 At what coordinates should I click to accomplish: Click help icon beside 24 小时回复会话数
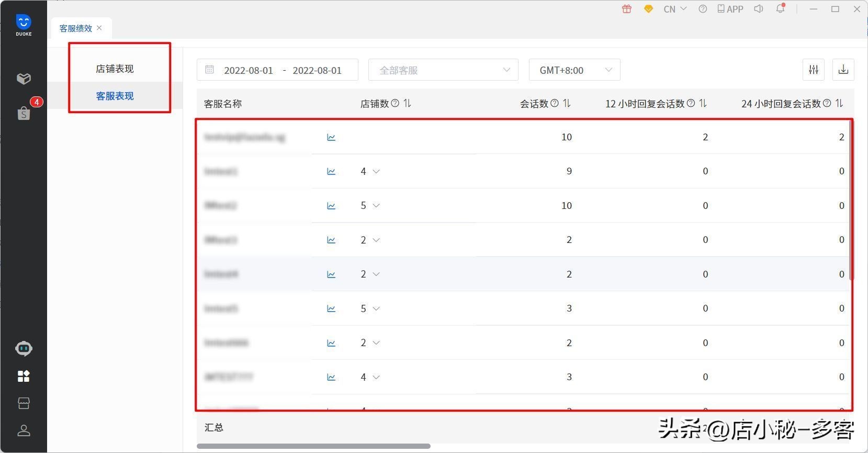pyautogui.click(x=827, y=103)
